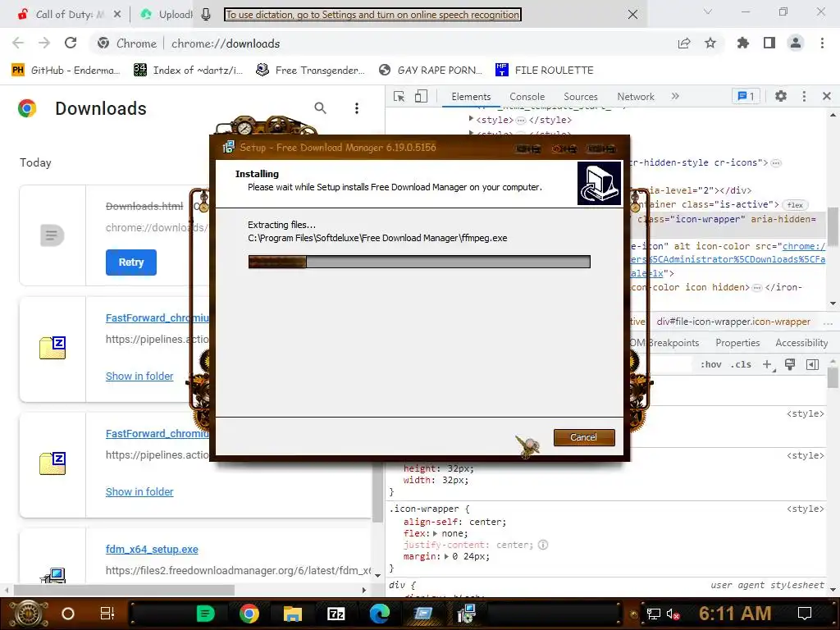Switch to the Elements tab in DevTools

click(471, 97)
